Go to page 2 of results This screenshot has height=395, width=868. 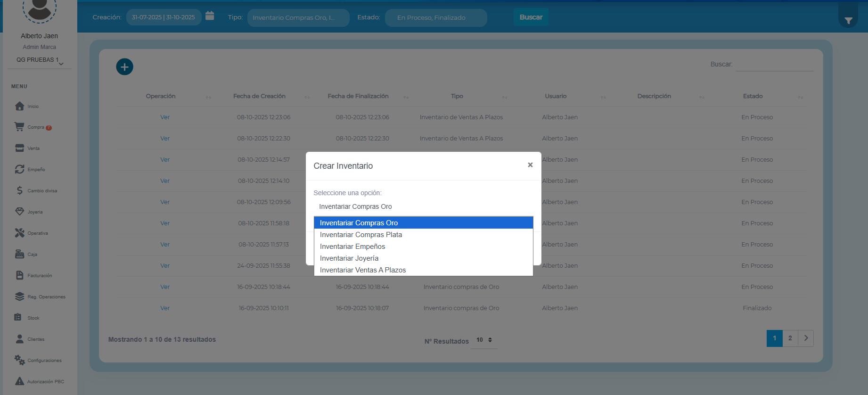[790, 338]
